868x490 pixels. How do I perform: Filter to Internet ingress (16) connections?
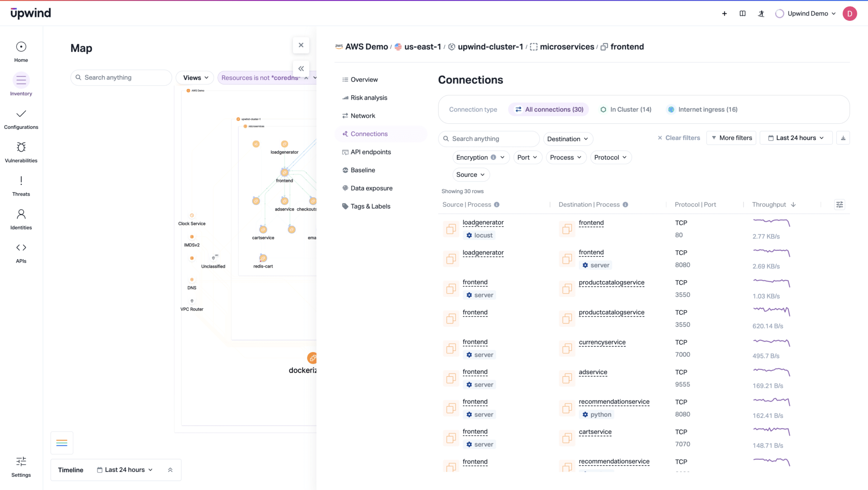coord(702,109)
